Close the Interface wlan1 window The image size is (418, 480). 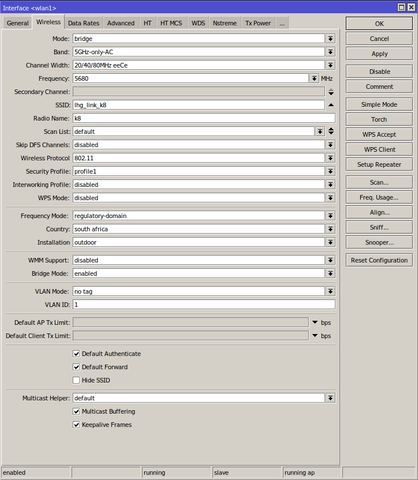[411, 7]
